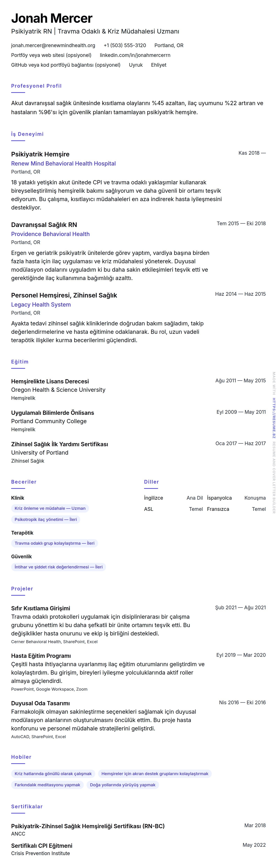Click the 'Sertifikalı CPI Eğitmeni' certificate title
This screenshot has width=277, height=868.
[x=42, y=846]
